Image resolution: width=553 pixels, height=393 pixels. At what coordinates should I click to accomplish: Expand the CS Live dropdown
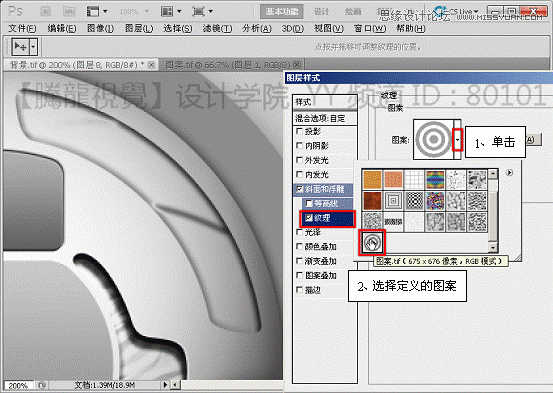476,12
